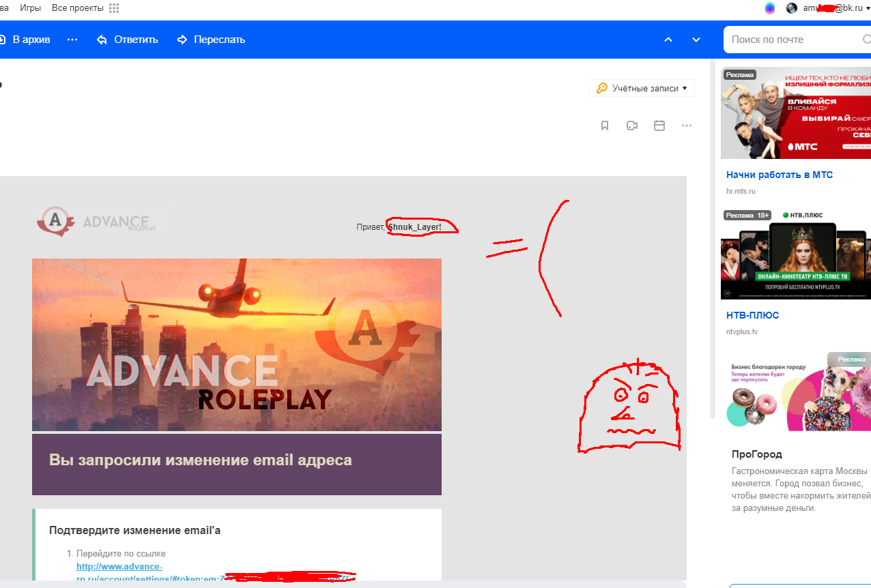Open the Начни работать в МТС ad link

pyautogui.click(x=780, y=175)
